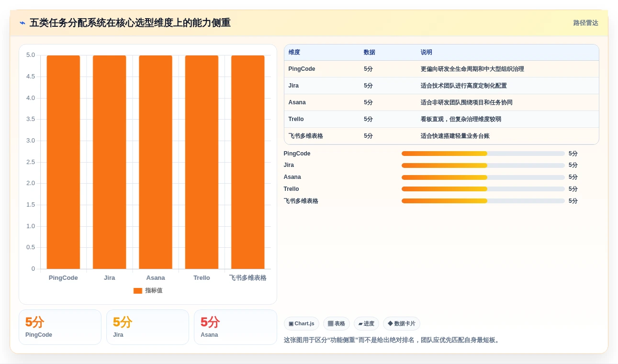Click 更偏向研发全生命周期和中大型组织治理 description
Image resolution: width=618 pixels, height=364 pixels.
(472, 69)
